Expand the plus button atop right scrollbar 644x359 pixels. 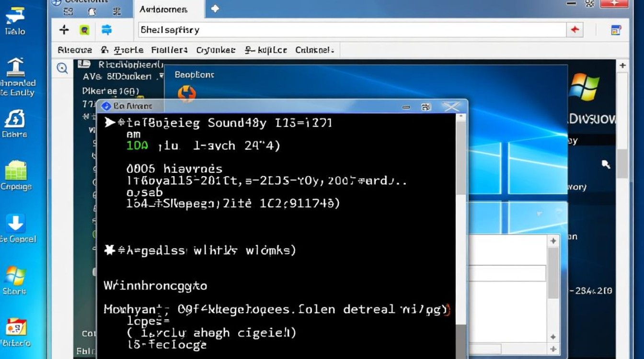coord(622,66)
